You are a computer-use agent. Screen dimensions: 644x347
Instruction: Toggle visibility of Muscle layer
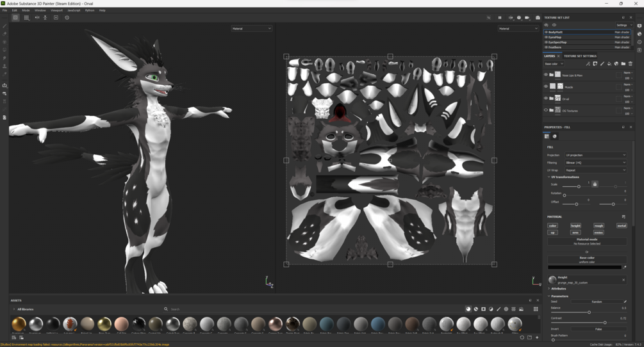coord(546,86)
